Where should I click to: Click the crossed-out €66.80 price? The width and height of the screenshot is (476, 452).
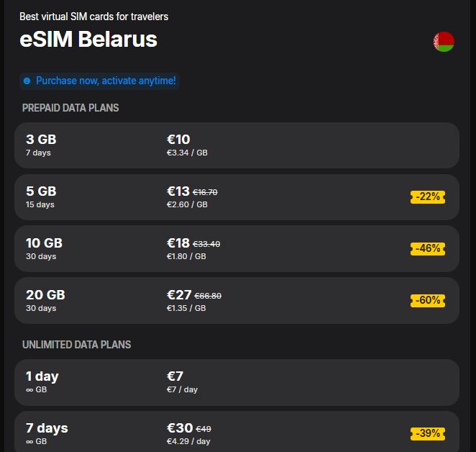pyautogui.click(x=208, y=296)
